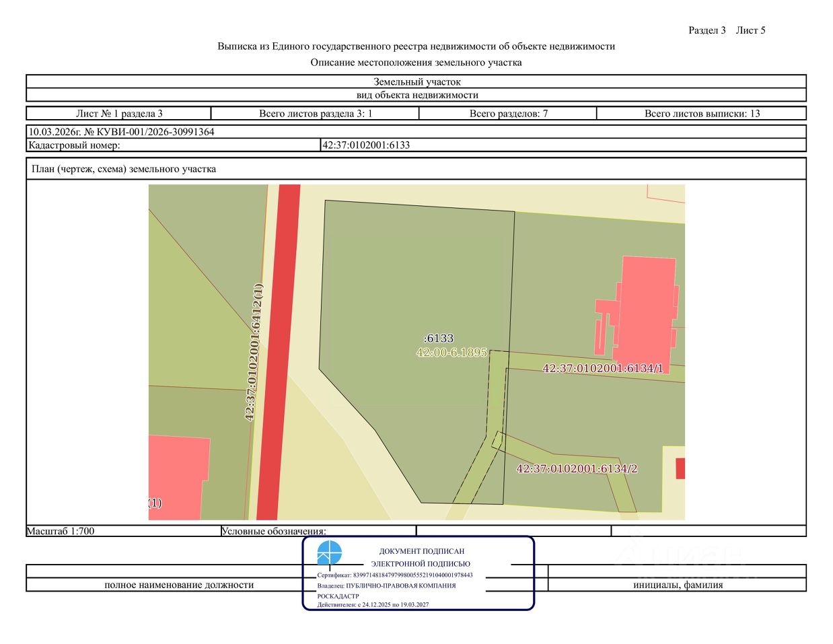Click the 'Масштаб 1:700' scale text
The height and width of the screenshot is (644, 833).
(x=61, y=531)
